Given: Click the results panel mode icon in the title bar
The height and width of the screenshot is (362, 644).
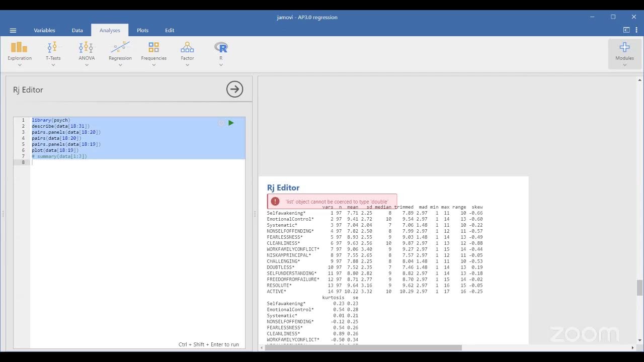Looking at the screenshot, I should [x=626, y=30].
